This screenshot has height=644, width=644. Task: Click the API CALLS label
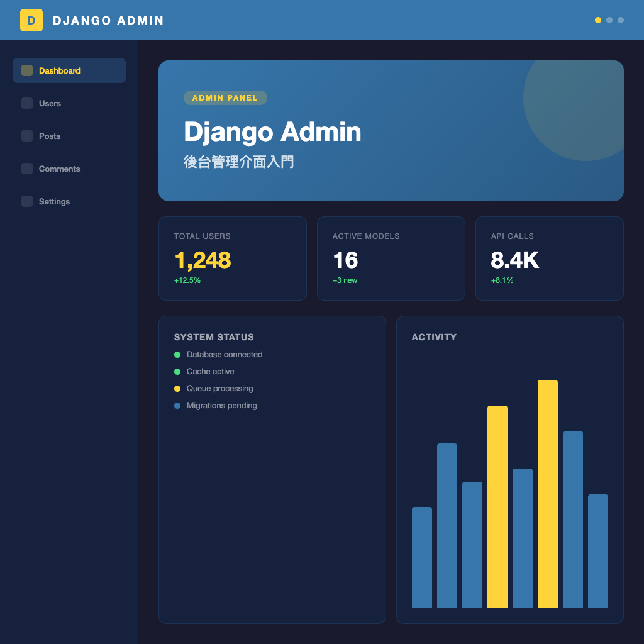[x=512, y=236]
